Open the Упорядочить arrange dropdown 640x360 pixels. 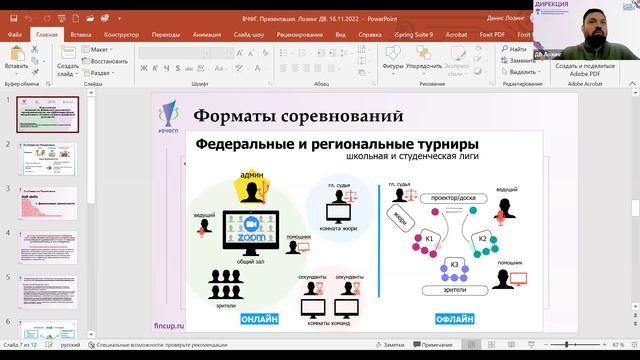[x=424, y=59]
